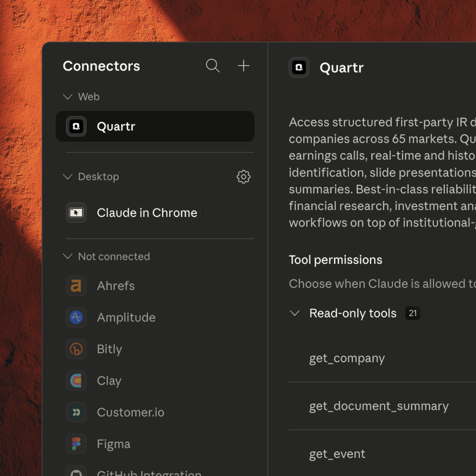
Task: Open the Amplitude connector entry
Action: 155,317
